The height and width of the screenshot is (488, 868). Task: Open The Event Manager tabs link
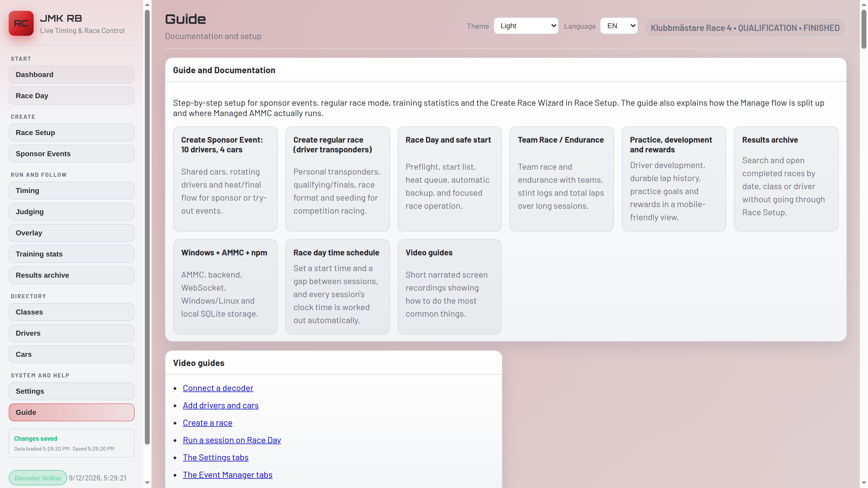click(228, 475)
